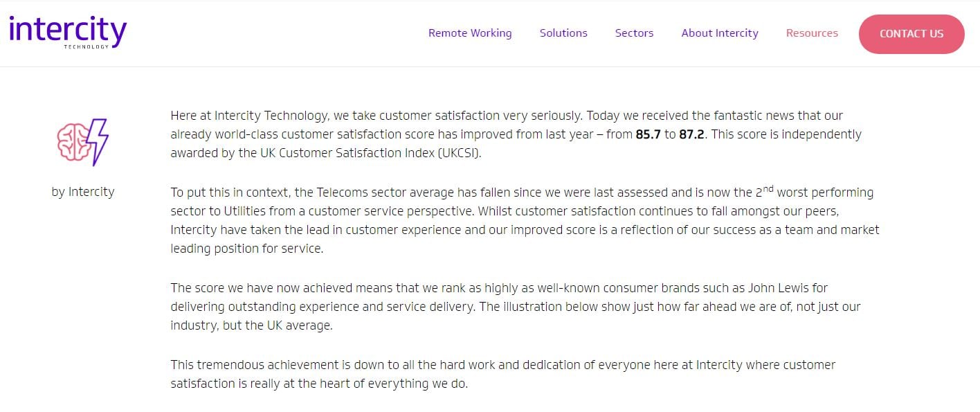Click the "by Intercity" author label
The height and width of the screenshot is (412, 980).
tap(83, 192)
